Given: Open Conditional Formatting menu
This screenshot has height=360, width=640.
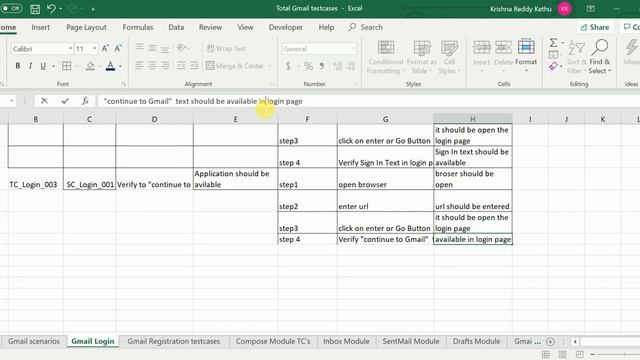Looking at the screenshot, I should coord(385,57).
